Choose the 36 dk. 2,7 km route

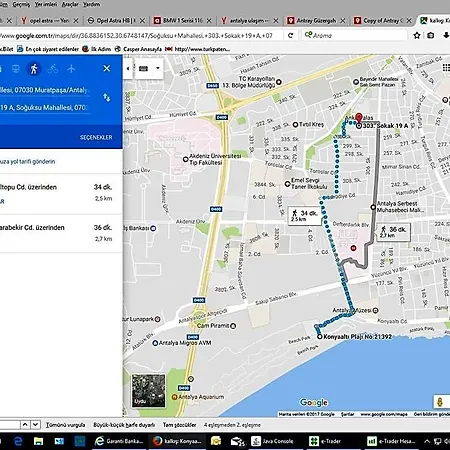[x=61, y=234]
